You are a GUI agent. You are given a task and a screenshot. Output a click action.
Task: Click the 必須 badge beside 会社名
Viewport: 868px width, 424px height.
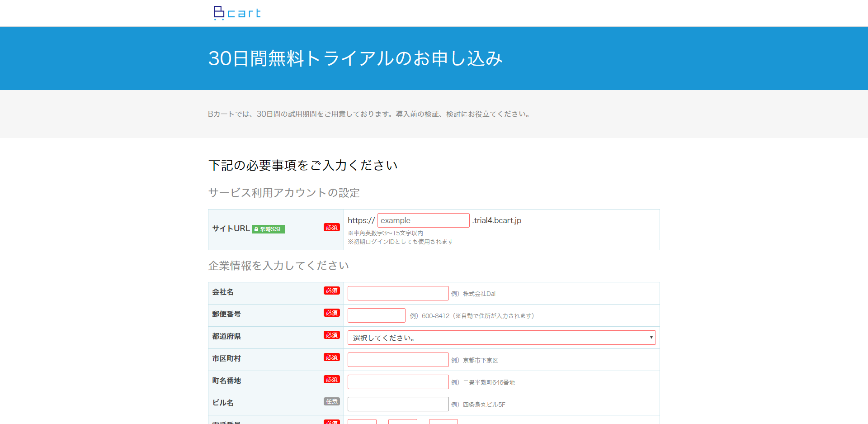point(331,291)
